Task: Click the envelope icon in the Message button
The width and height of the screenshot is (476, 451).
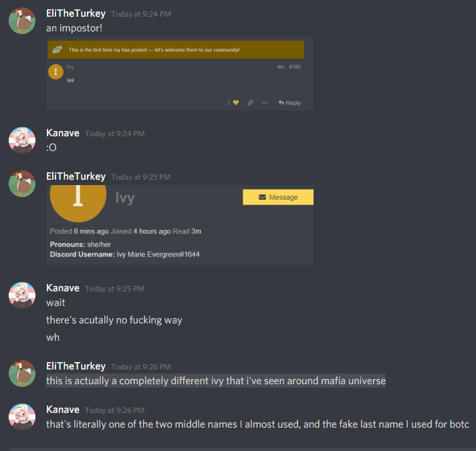Action: (262, 197)
